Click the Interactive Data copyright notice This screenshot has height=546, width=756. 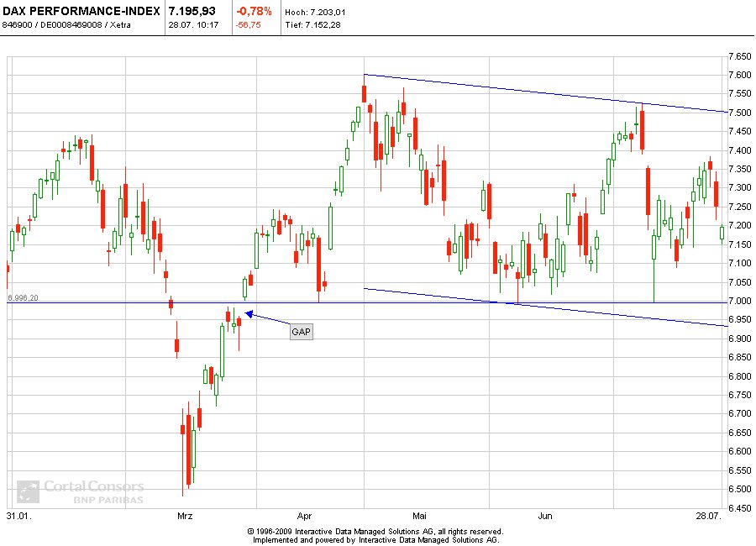375,533
